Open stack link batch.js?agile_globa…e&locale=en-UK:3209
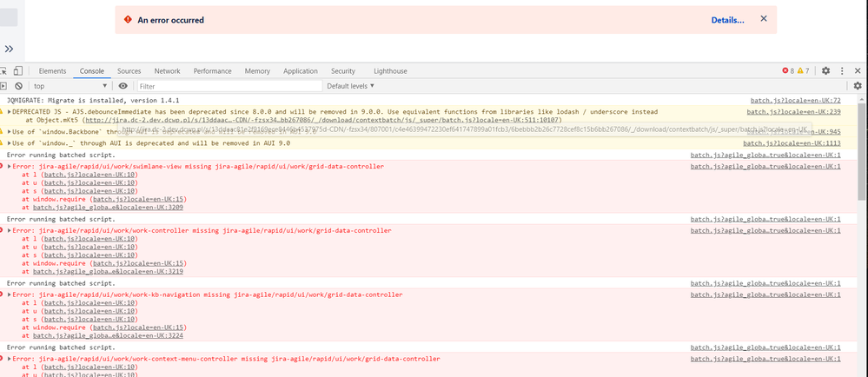Viewport: 868px width, 377px height. tap(108, 207)
